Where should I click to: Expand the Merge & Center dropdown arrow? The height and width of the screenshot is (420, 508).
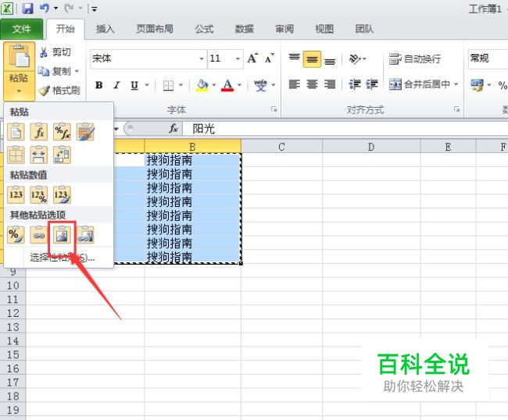pyautogui.click(x=456, y=84)
